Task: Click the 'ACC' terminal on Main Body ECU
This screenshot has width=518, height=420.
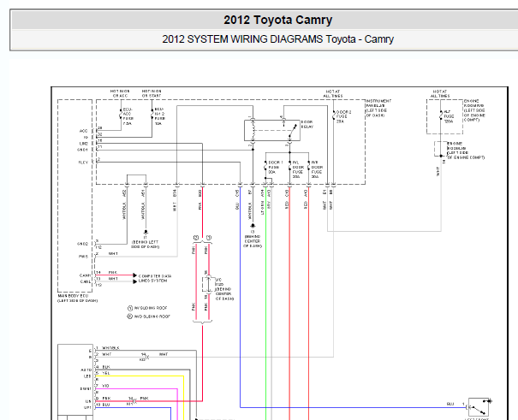Action: 84,131
